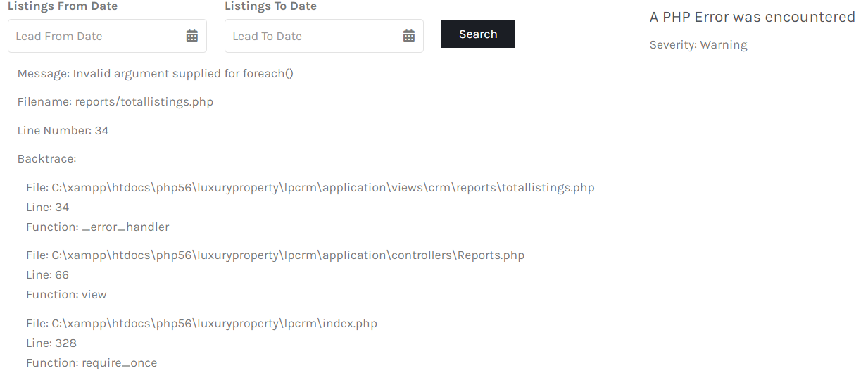Select the 'Listings To Date' label
Screen dimensions: 868x380
coord(270,6)
